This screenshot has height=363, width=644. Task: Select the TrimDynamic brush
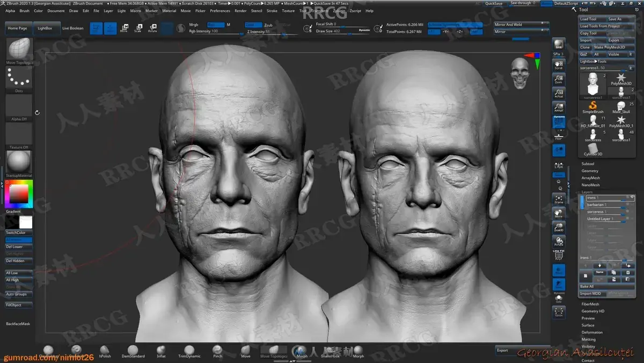(x=189, y=351)
